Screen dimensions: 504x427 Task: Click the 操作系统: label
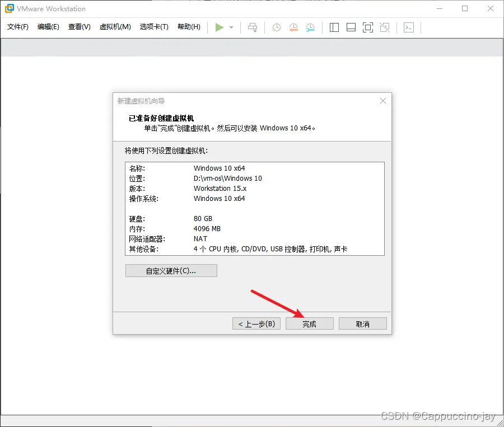pos(144,199)
